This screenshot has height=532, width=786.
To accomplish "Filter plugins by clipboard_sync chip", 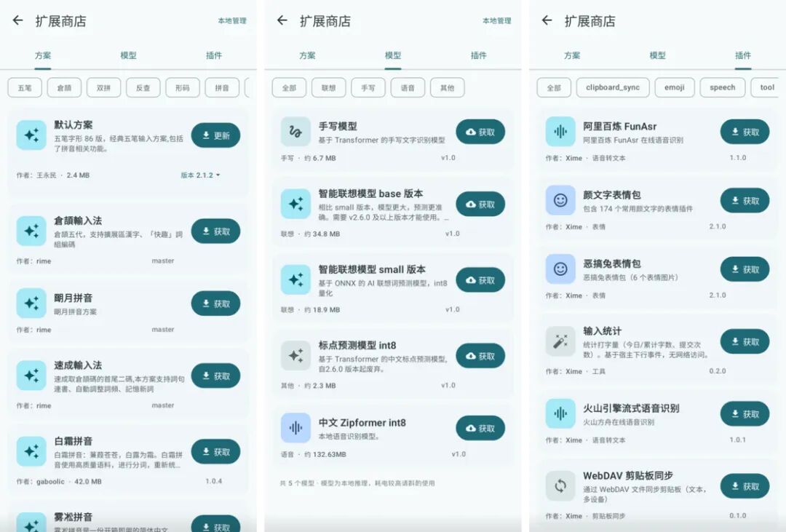I will (613, 88).
